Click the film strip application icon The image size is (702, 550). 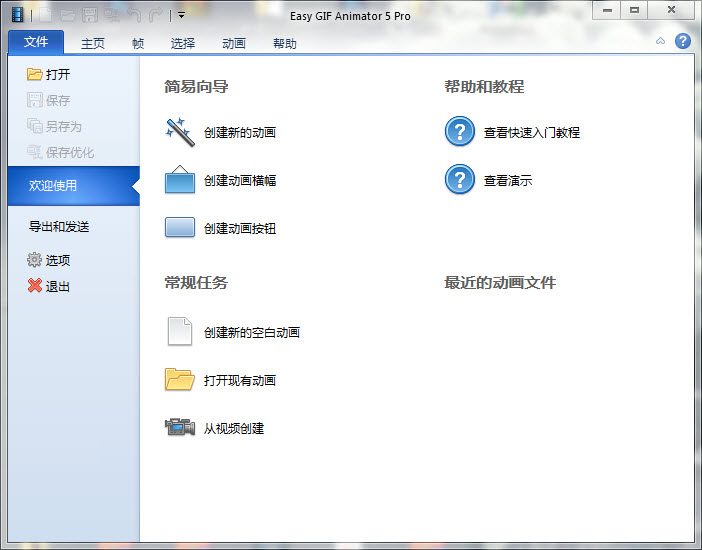(17, 15)
